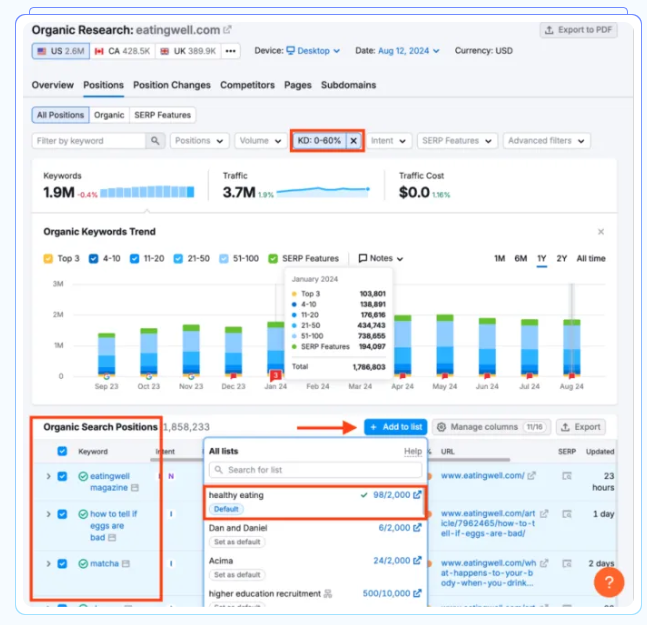Close the Organic Keywords Trend panel

[601, 232]
